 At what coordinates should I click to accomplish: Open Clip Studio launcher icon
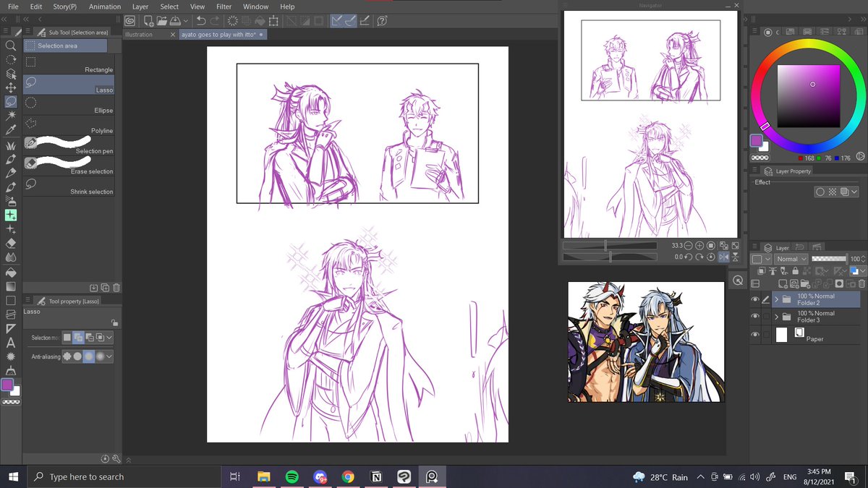129,21
